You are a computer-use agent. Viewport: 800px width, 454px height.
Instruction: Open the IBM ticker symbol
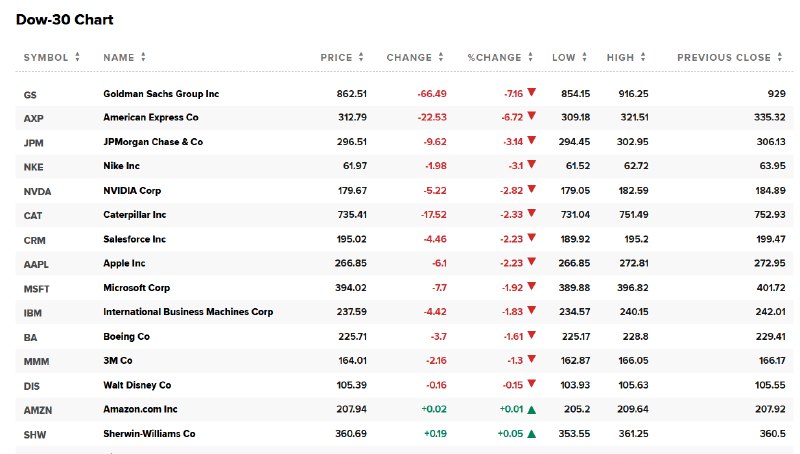click(x=32, y=313)
